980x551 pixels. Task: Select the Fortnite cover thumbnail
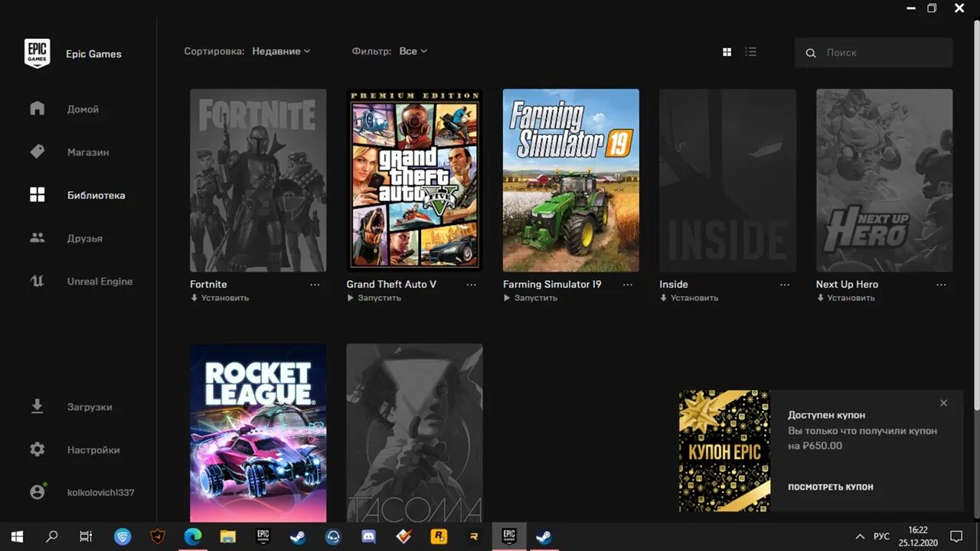coord(258,180)
